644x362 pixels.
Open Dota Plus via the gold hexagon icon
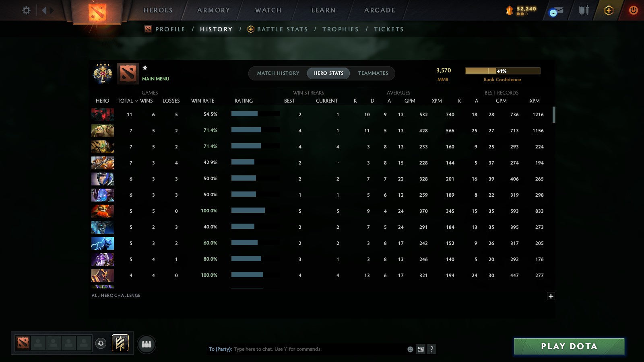coord(608,11)
